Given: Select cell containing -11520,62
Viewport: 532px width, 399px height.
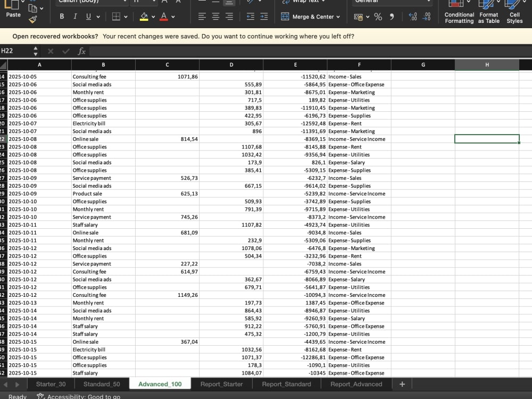Looking at the screenshot, I should pos(295,77).
